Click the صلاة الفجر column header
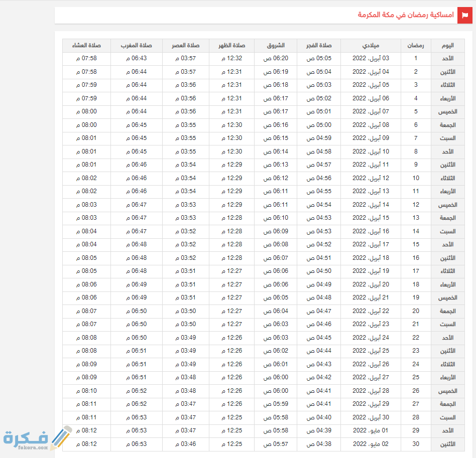The width and height of the screenshot is (476, 458). click(319, 46)
